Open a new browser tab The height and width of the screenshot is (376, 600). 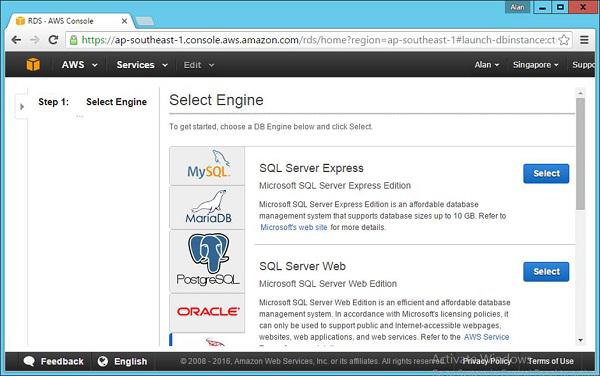(x=145, y=21)
